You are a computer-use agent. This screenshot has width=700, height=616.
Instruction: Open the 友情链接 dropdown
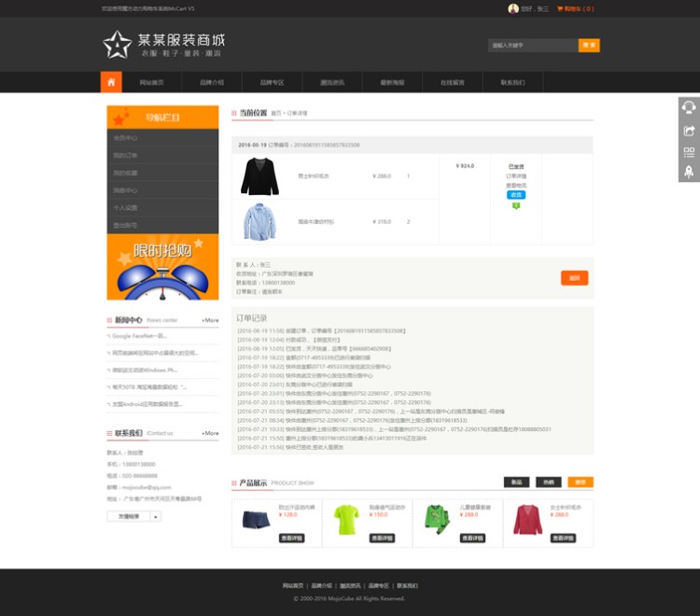133,516
